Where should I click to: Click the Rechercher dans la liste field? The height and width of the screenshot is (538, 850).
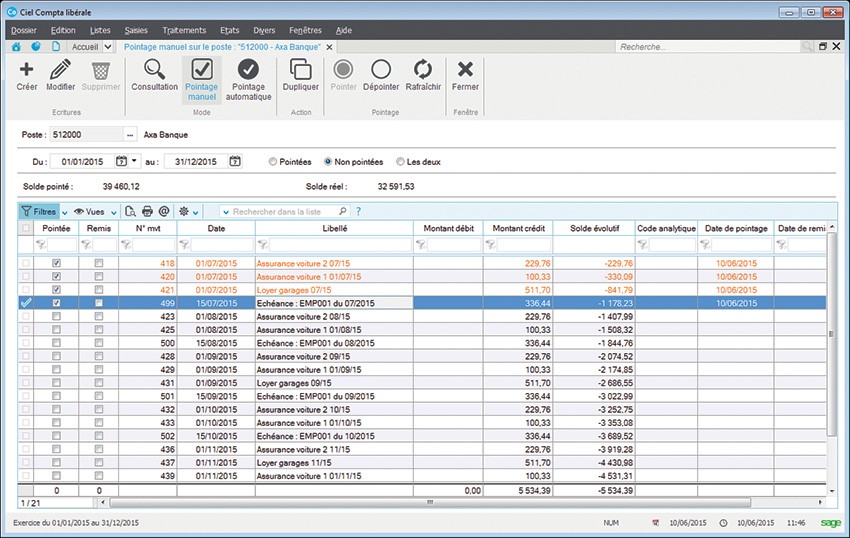(285, 212)
